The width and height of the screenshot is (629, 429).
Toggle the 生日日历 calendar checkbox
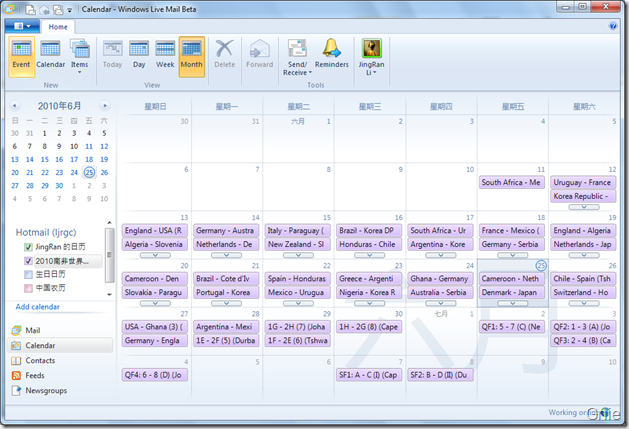28,275
